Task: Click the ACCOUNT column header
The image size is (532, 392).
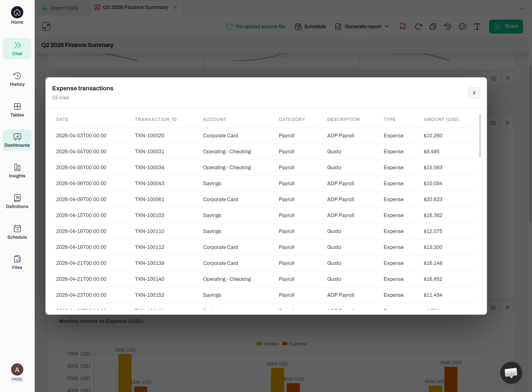Action: pyautogui.click(x=215, y=119)
